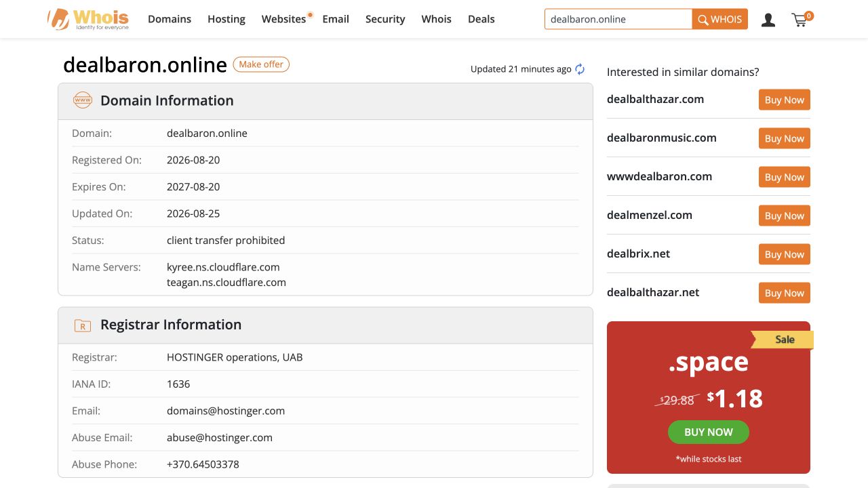The height and width of the screenshot is (488, 868).
Task: Buy dealbaronmusic.com now
Action: pyautogui.click(x=785, y=138)
